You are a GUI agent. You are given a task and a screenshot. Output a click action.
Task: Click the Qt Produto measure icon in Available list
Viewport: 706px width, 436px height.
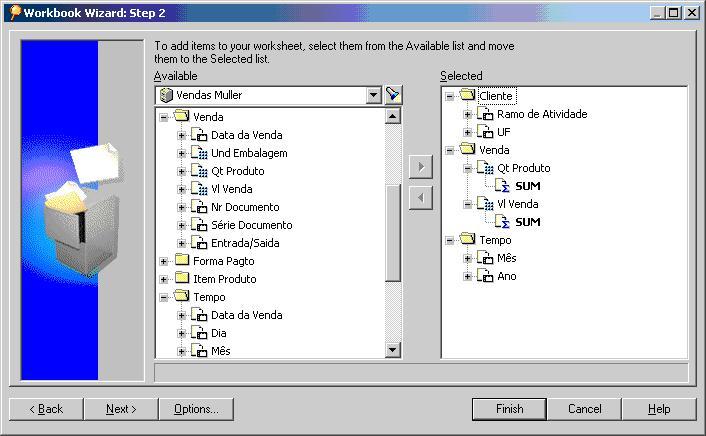199,171
